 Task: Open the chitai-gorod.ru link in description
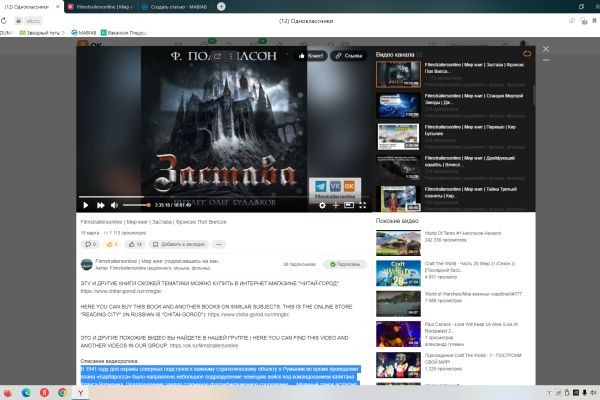point(121,291)
